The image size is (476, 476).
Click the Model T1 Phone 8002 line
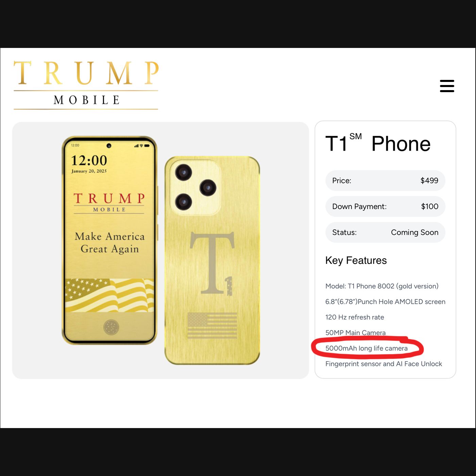tap(382, 286)
